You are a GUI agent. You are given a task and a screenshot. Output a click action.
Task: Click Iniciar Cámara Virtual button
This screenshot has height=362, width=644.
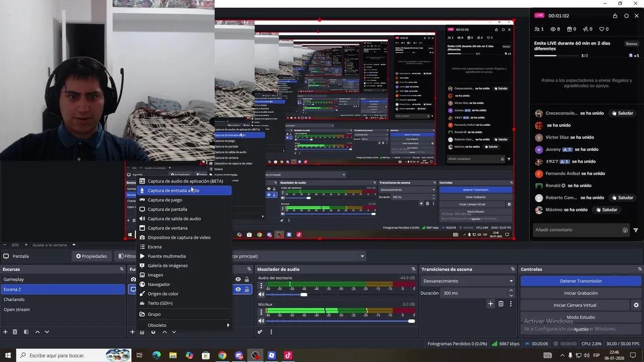coord(575,305)
